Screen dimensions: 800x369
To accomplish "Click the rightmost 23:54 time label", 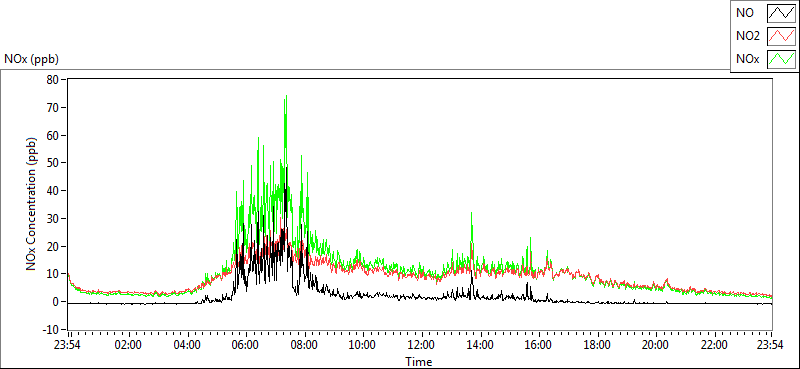I will [771, 344].
